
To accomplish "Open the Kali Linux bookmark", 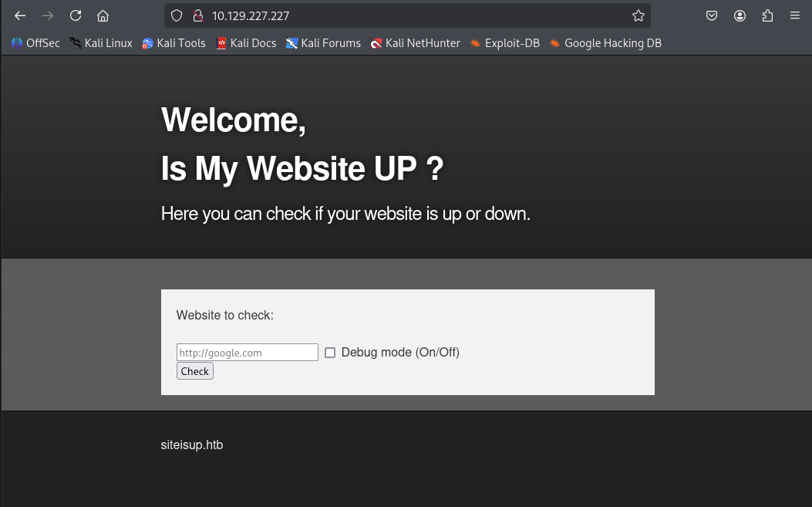I will click(x=101, y=43).
